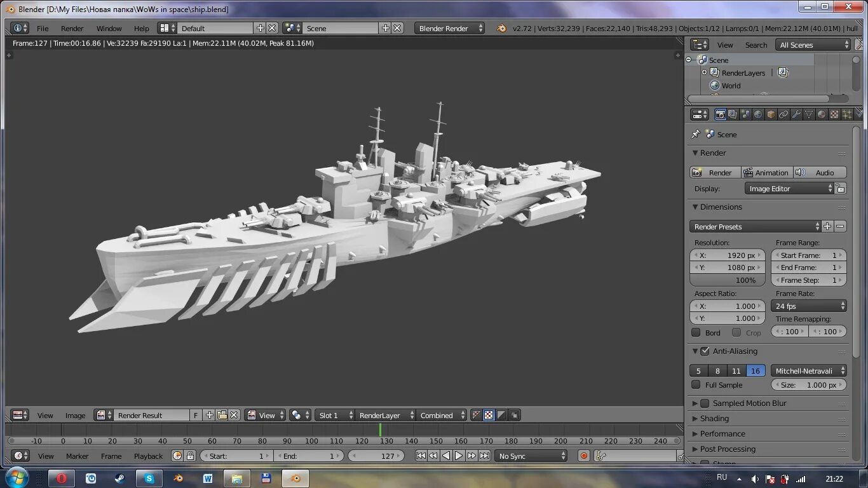Open the timeline Marker menu

point(78,456)
